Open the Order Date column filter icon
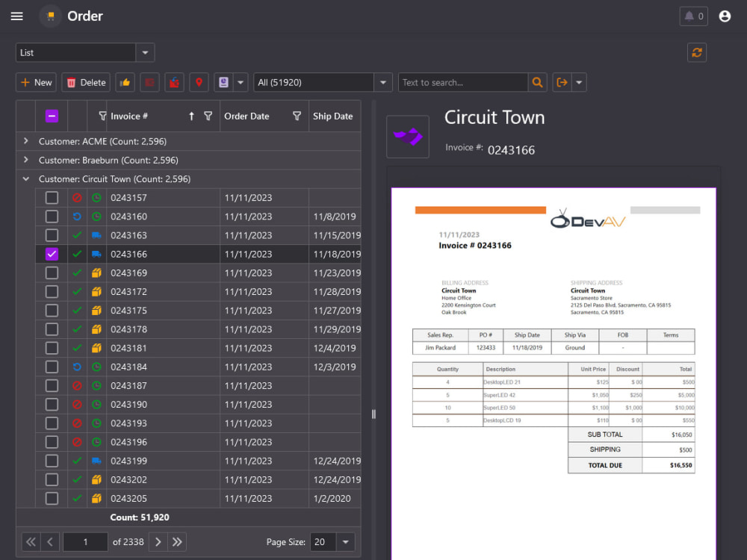 click(x=297, y=116)
